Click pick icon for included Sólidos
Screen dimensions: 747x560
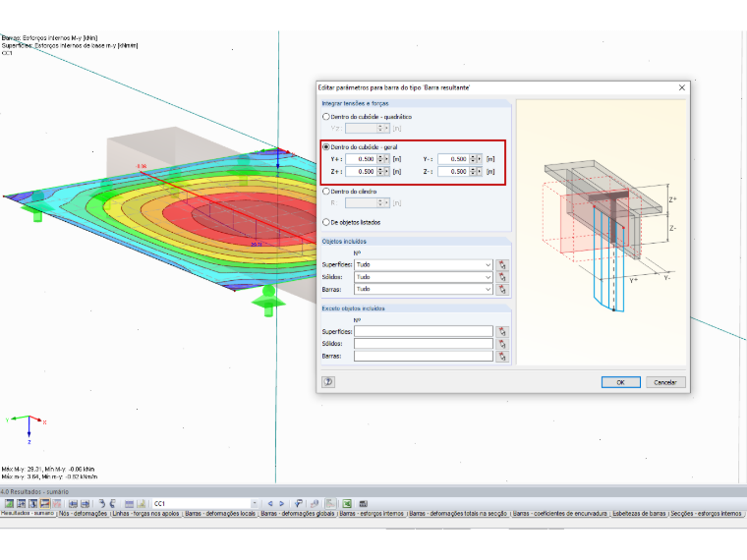[502, 277]
